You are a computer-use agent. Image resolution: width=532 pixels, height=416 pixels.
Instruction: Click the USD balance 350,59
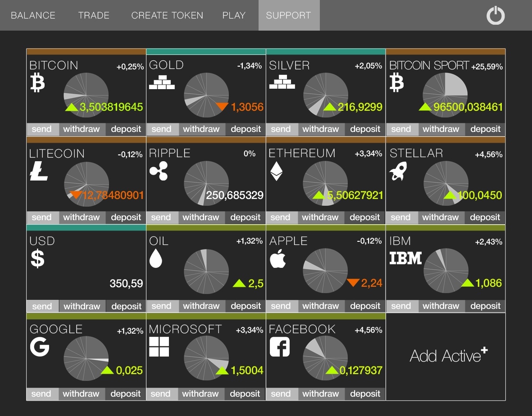point(126,283)
